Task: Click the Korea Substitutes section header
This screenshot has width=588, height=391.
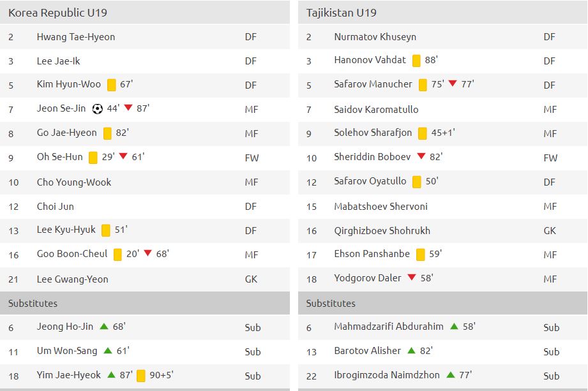Action: [x=145, y=303]
